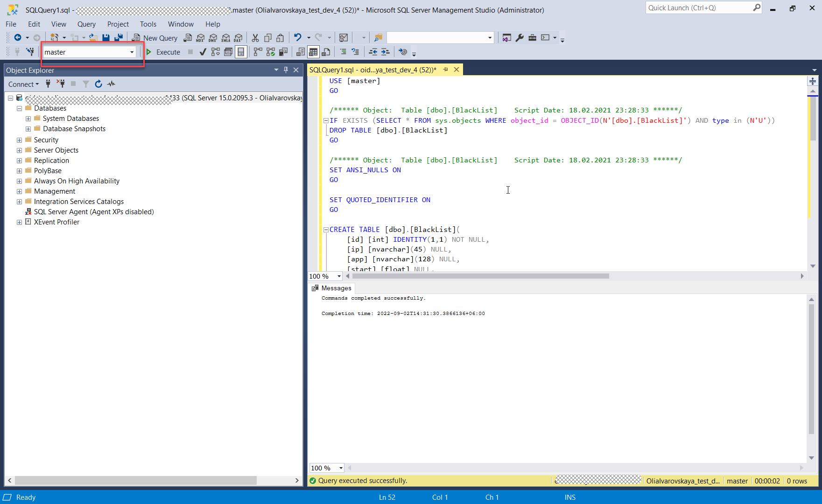Switch to Results to Grid mode
822x504 pixels.
pos(313,52)
